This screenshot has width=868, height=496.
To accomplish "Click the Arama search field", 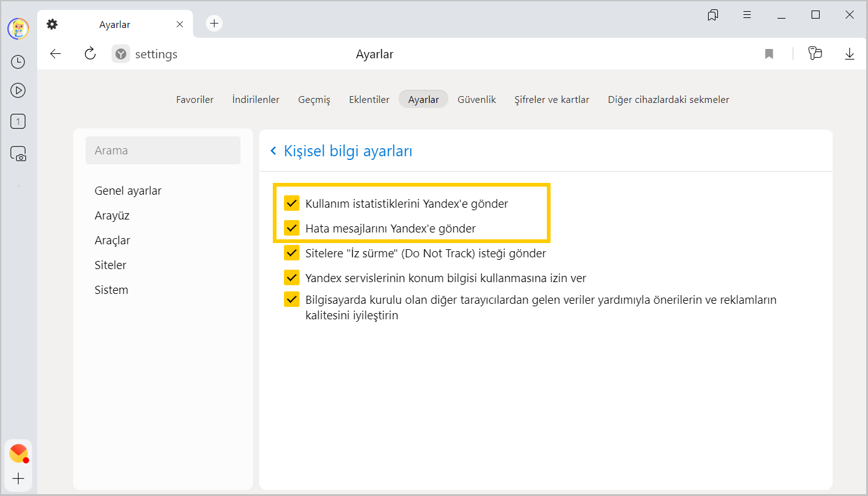I will [163, 151].
